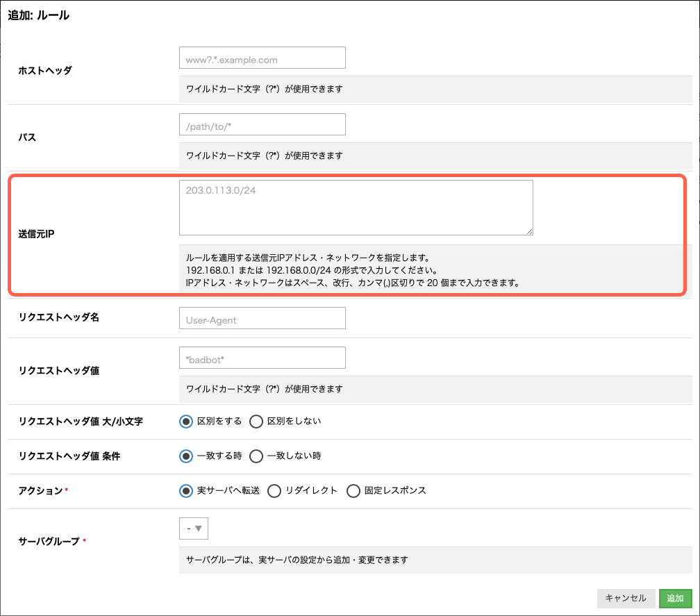Click the アクション label

tap(40, 491)
